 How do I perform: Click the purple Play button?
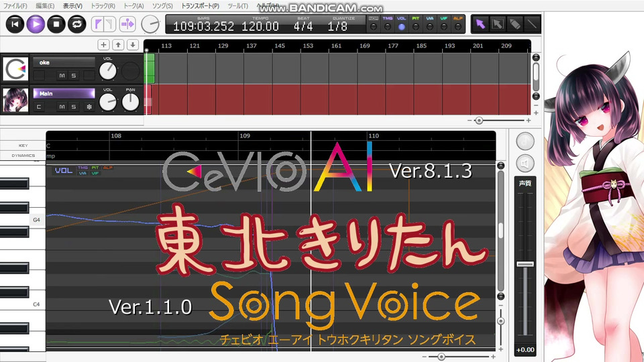click(x=36, y=24)
